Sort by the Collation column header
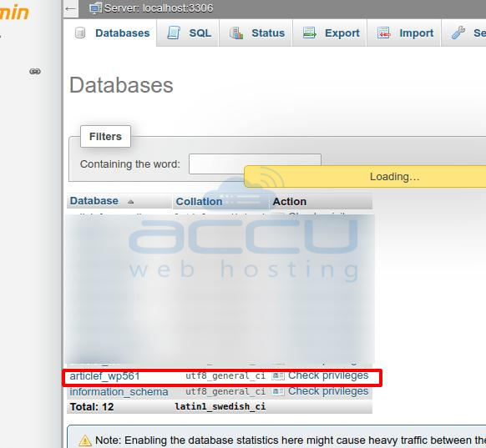The width and height of the screenshot is (486, 448). (x=199, y=202)
